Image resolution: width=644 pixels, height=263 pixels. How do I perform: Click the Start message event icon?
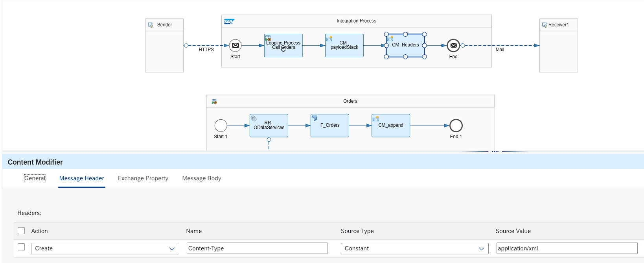click(x=235, y=46)
